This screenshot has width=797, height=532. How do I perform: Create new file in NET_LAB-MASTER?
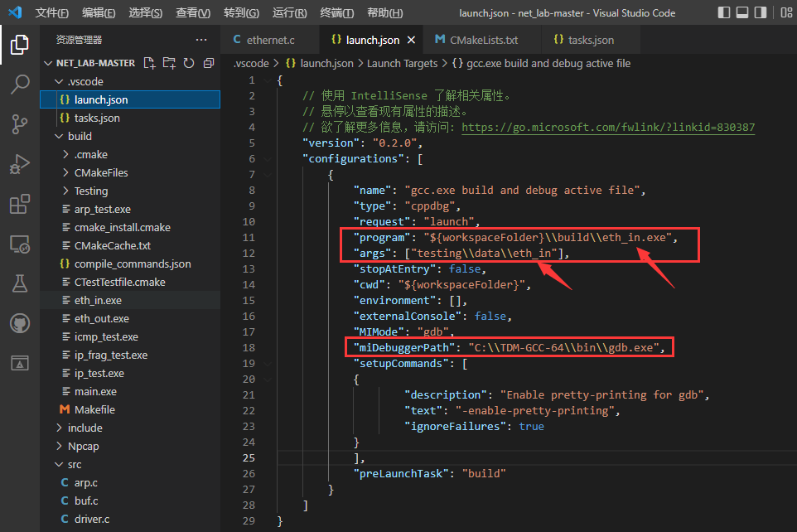coord(149,63)
